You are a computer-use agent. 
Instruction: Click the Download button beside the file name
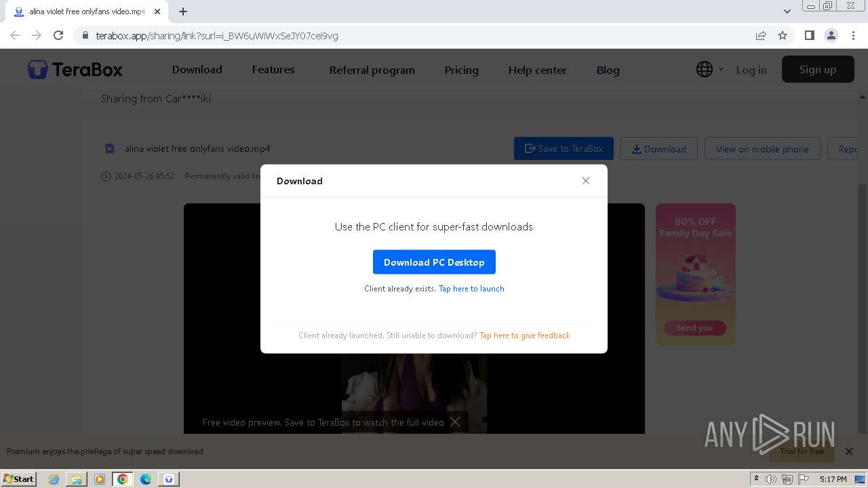(x=659, y=148)
